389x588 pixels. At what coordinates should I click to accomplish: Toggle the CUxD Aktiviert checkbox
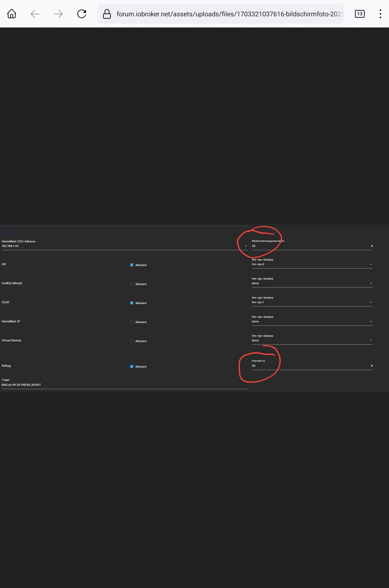[x=132, y=303]
